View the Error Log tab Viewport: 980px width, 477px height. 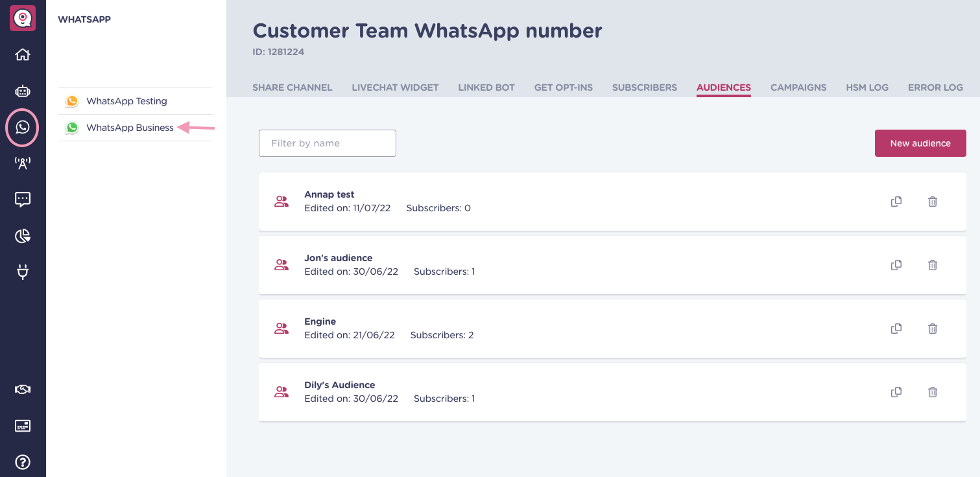coord(935,87)
